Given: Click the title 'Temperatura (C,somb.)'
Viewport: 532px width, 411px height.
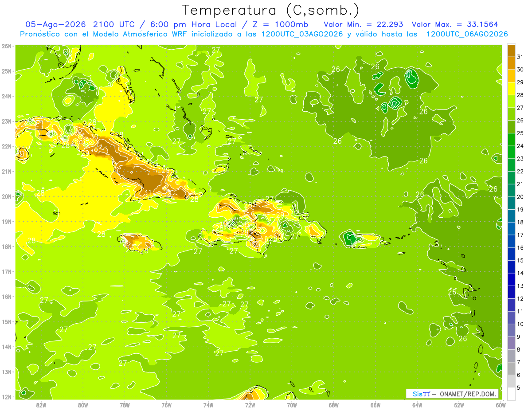Looking at the screenshot, I should point(271,10).
